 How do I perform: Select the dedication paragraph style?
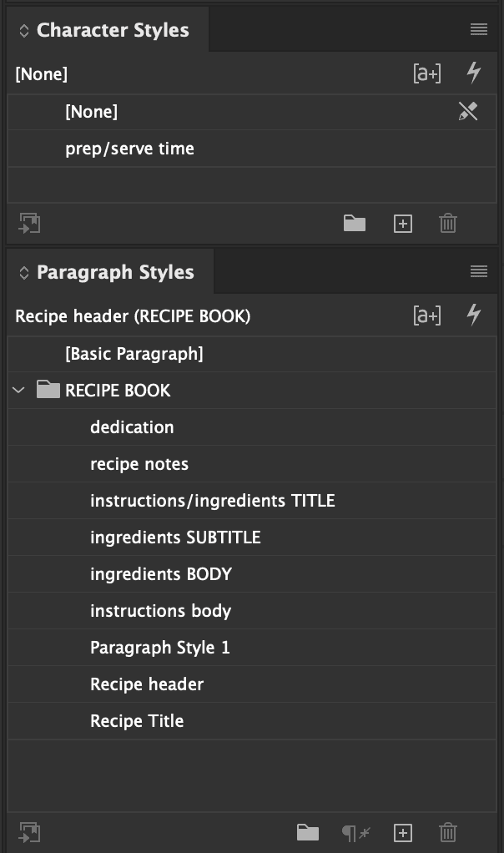point(132,427)
